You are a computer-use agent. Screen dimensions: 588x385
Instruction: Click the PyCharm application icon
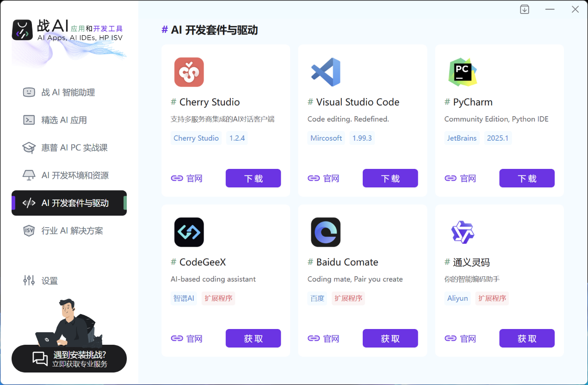(463, 72)
